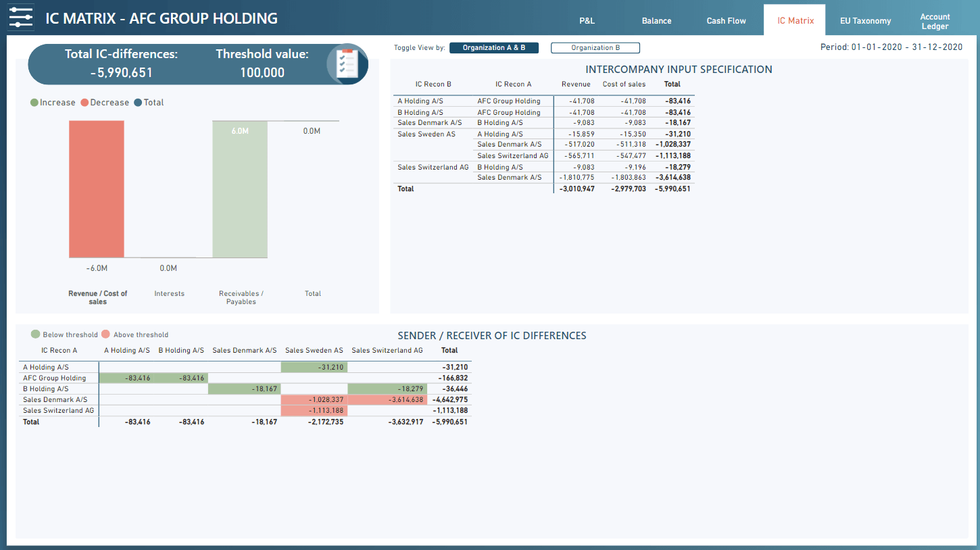The width and height of the screenshot is (980, 550).
Task: Click the green Increase legend dot
Action: click(34, 103)
